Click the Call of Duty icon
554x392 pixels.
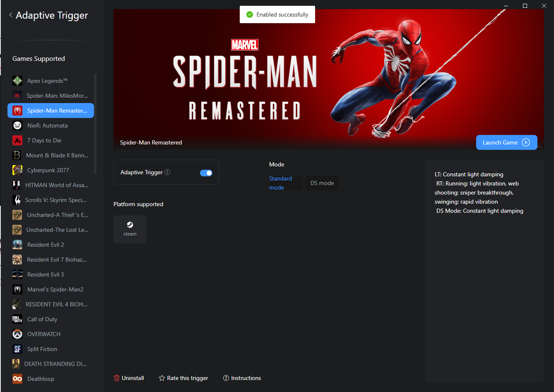pyautogui.click(x=17, y=319)
